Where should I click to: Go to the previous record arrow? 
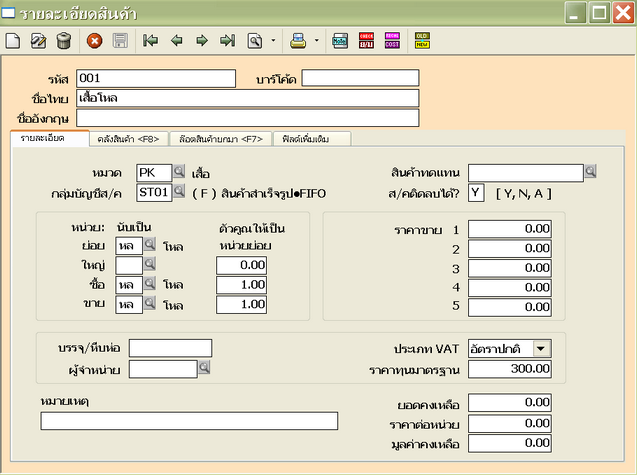[177, 41]
